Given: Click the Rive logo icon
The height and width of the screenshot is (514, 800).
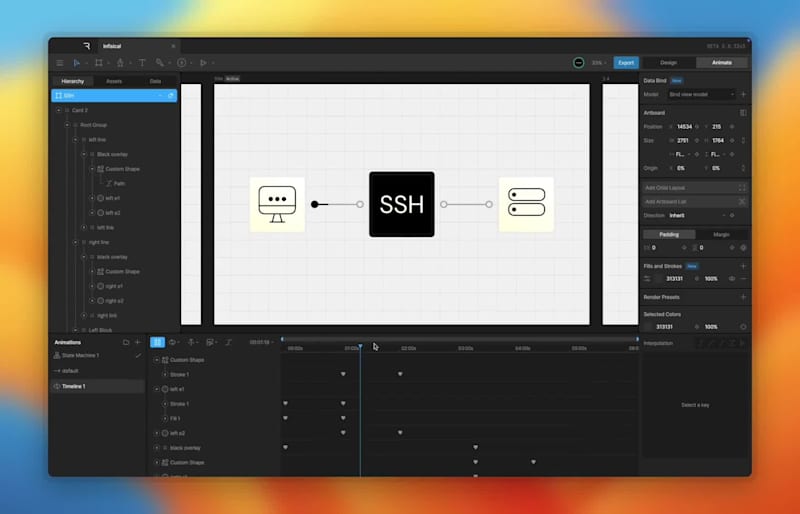Looking at the screenshot, I should 87,46.
